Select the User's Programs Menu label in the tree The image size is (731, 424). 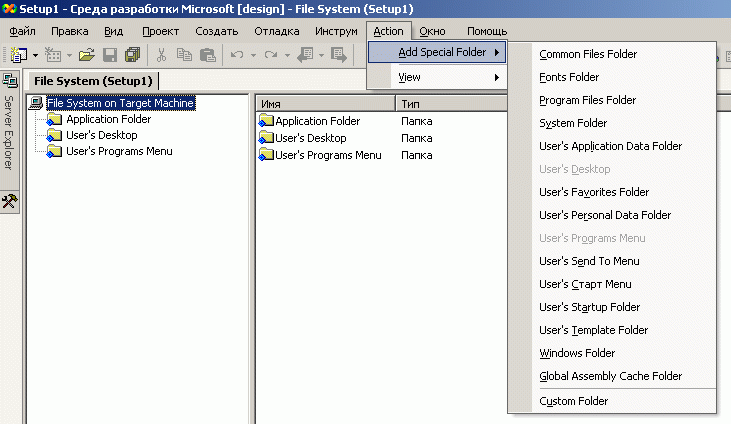pos(119,151)
